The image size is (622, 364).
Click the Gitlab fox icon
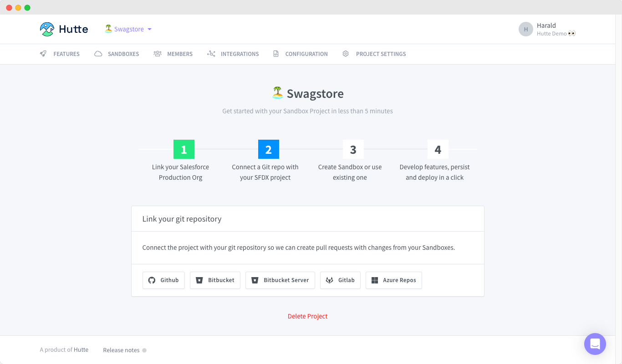(x=330, y=280)
